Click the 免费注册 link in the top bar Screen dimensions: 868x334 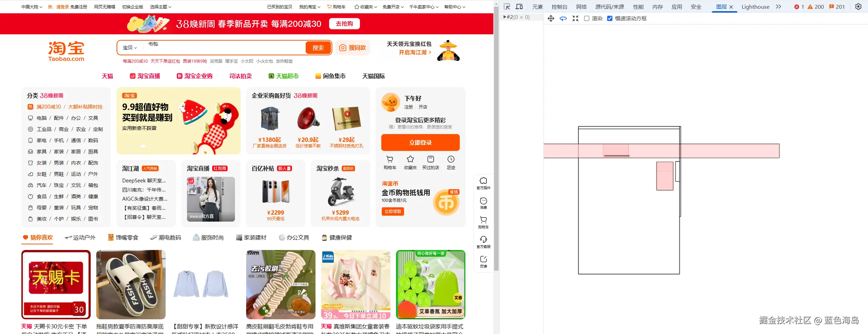click(x=79, y=7)
